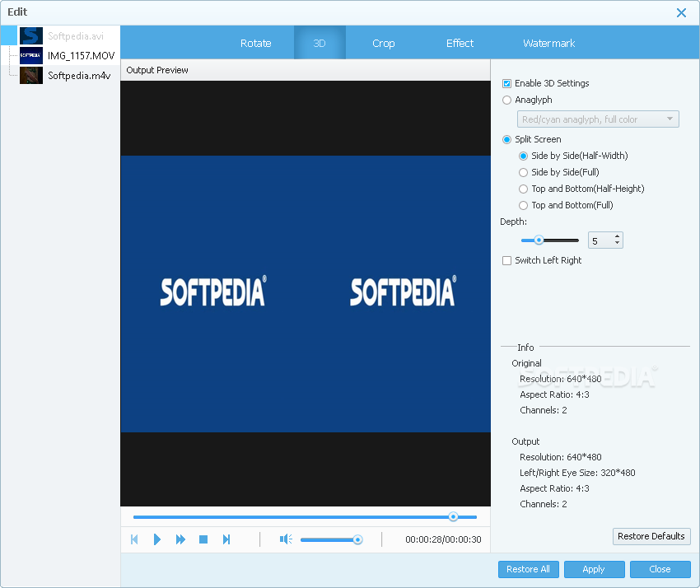Switch to the 3D tab
The width and height of the screenshot is (700, 588).
click(x=320, y=44)
